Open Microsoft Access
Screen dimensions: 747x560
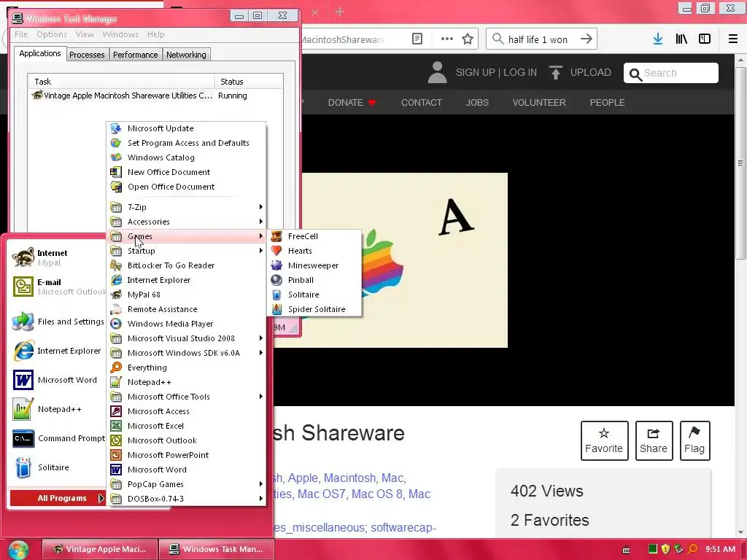[186, 411]
